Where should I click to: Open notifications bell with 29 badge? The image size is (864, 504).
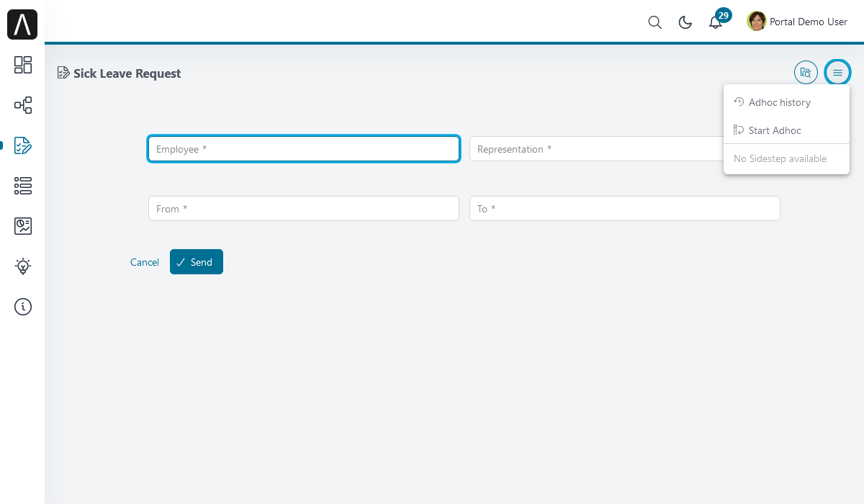[x=716, y=22]
